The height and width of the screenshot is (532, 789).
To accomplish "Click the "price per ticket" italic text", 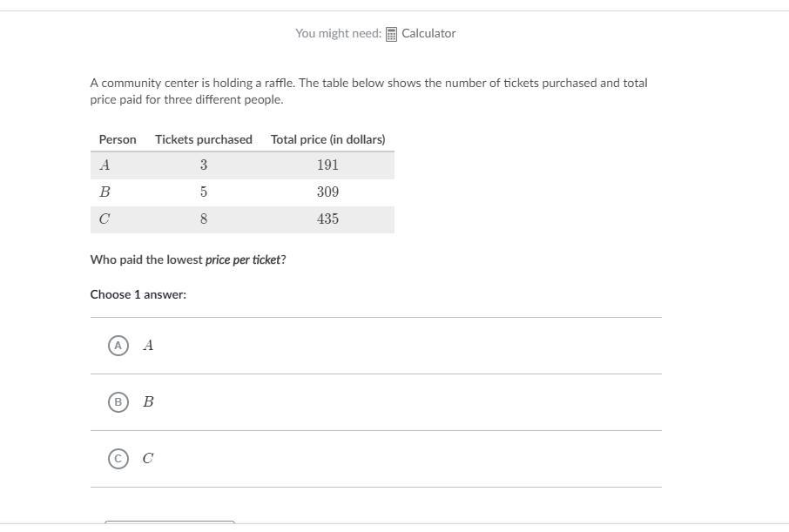I will tap(243, 259).
